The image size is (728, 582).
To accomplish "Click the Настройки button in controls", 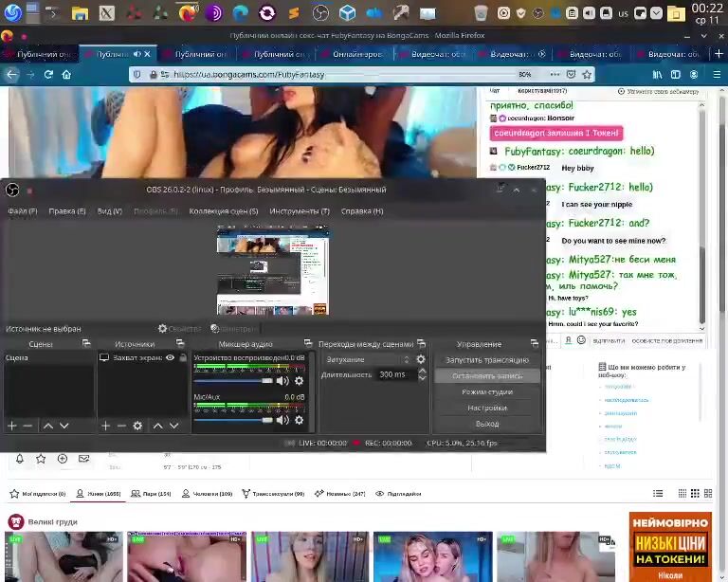I will (487, 408).
